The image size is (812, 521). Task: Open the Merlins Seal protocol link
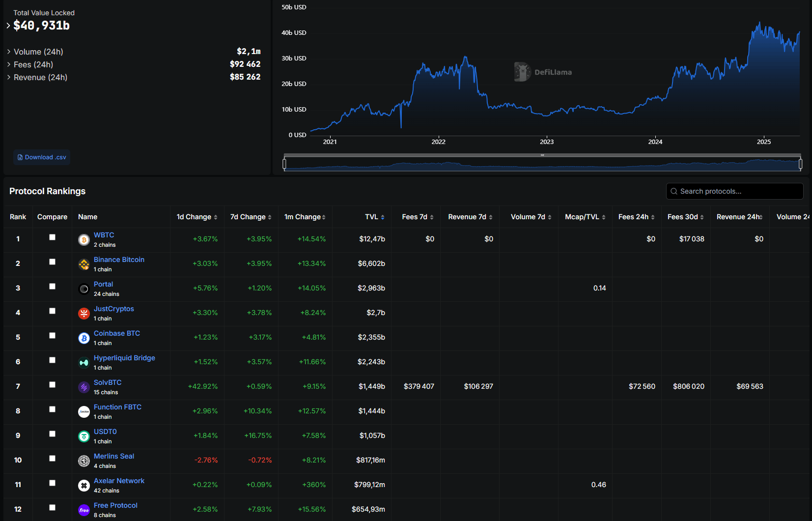(x=114, y=456)
